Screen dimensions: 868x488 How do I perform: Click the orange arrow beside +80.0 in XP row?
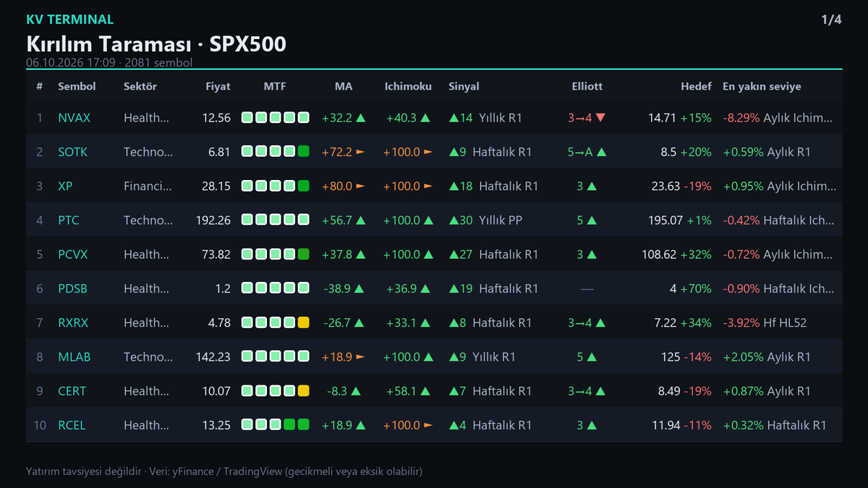tap(360, 187)
